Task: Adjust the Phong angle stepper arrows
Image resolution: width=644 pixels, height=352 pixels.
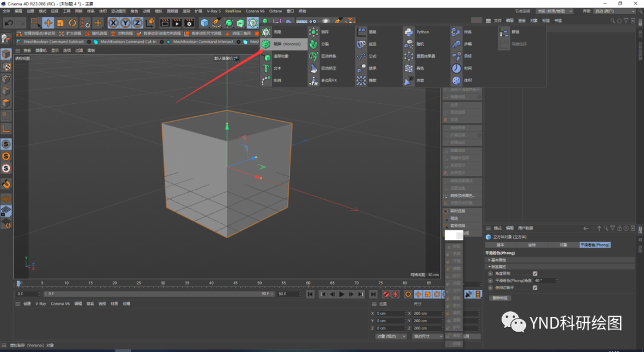Action: tap(556, 280)
